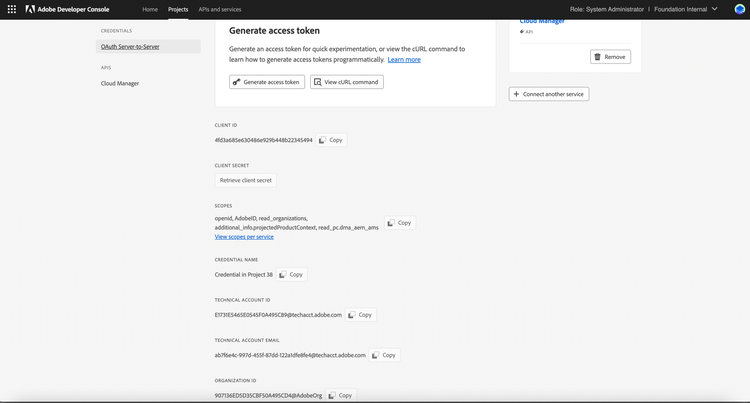Viewport: 750px width, 403px height.
Task: Open View scopes per service link
Action: tap(244, 237)
